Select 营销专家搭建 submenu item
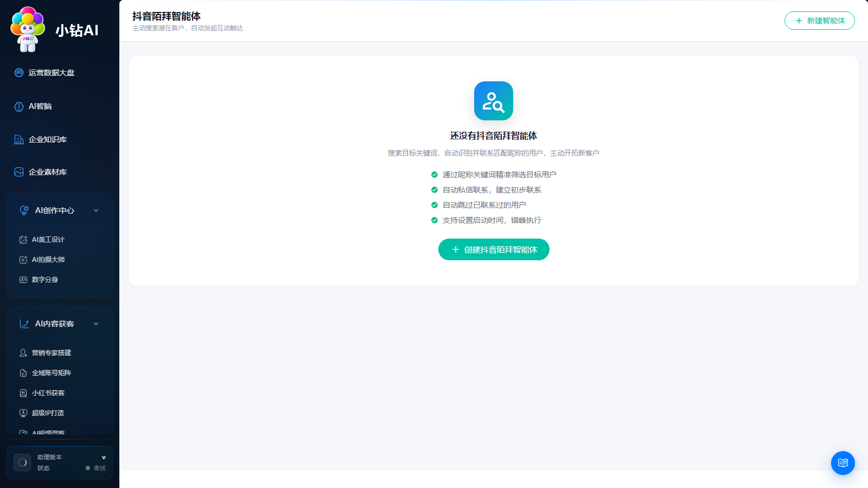 pyautogui.click(x=60, y=353)
